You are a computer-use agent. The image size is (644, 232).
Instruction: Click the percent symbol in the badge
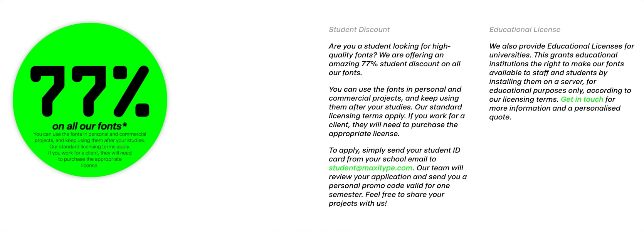pyautogui.click(x=131, y=91)
